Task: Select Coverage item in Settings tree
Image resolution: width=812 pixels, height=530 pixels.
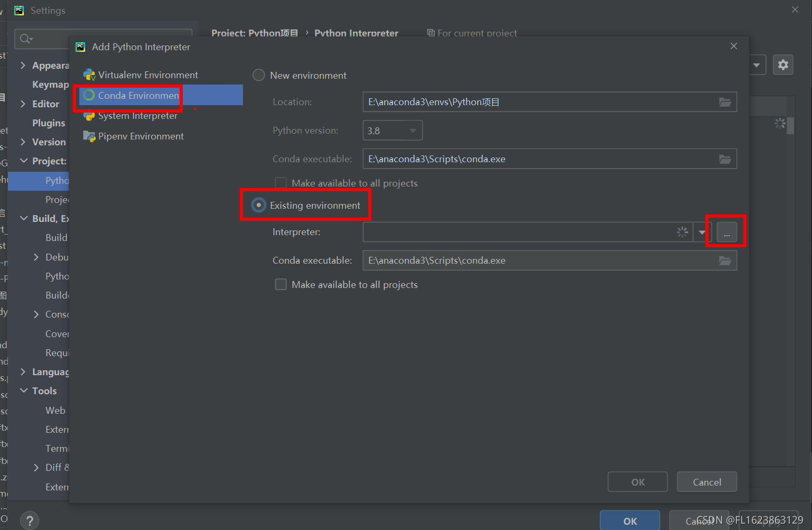Action: [x=57, y=333]
